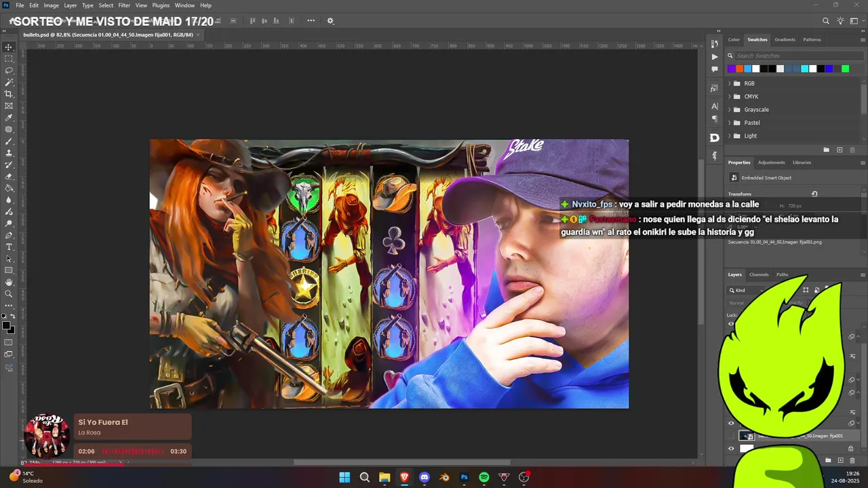The height and width of the screenshot is (488, 868).
Task: Open the Properties panel flyout menu
Action: (863, 163)
